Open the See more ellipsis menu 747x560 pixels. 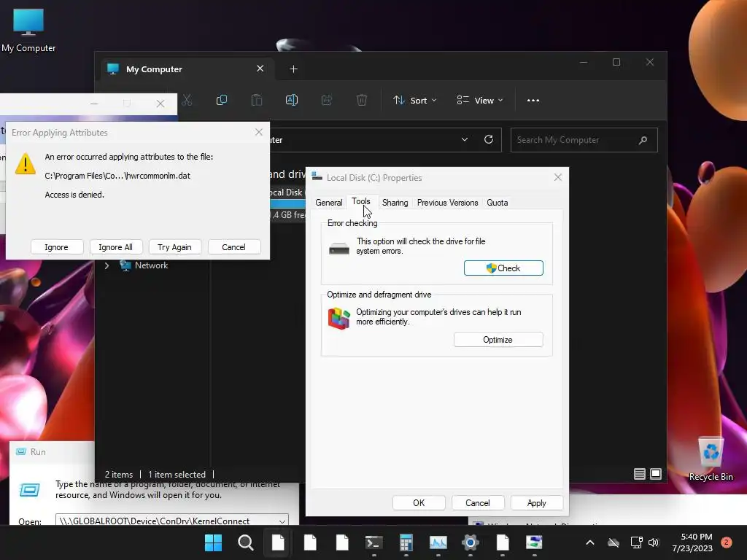coord(533,101)
